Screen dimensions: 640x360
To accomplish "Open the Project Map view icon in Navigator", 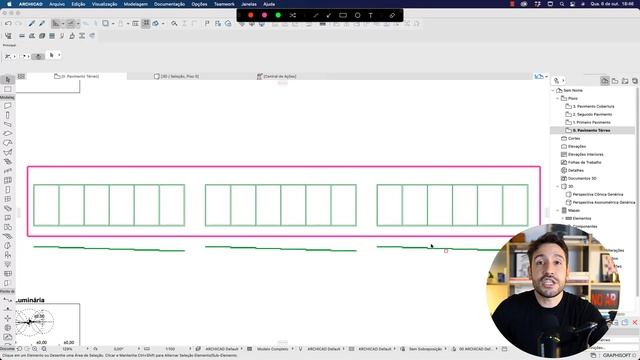I will click(604, 81).
